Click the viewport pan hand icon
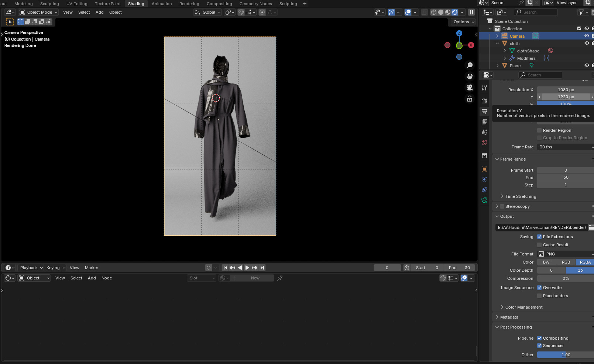 470,76
